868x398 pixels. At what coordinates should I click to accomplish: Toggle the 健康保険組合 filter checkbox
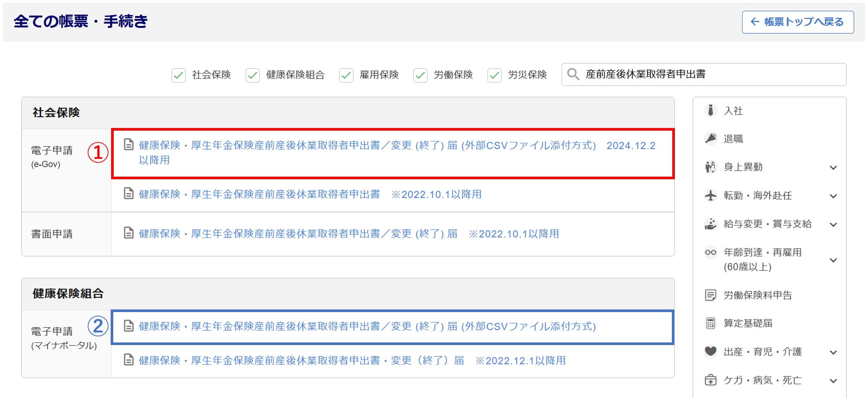pyautogui.click(x=253, y=75)
